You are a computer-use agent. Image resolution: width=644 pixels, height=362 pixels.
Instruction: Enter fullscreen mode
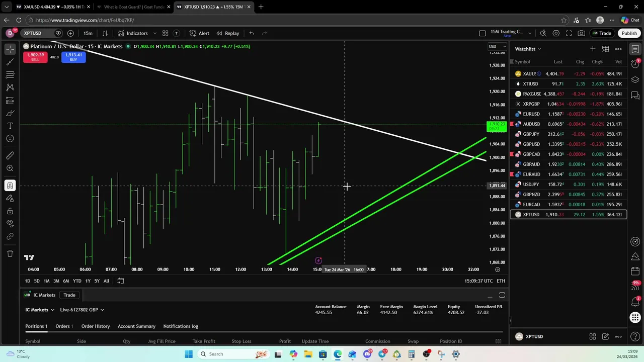click(x=569, y=33)
